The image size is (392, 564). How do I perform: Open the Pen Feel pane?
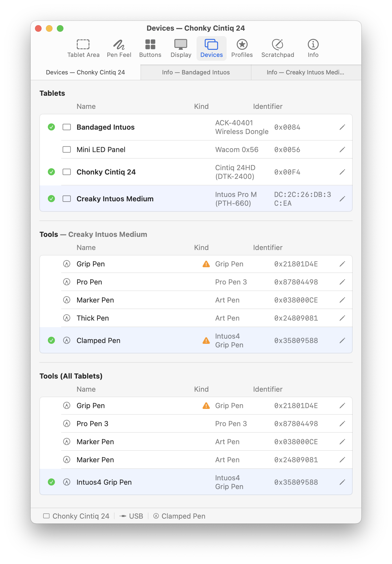coord(119,48)
